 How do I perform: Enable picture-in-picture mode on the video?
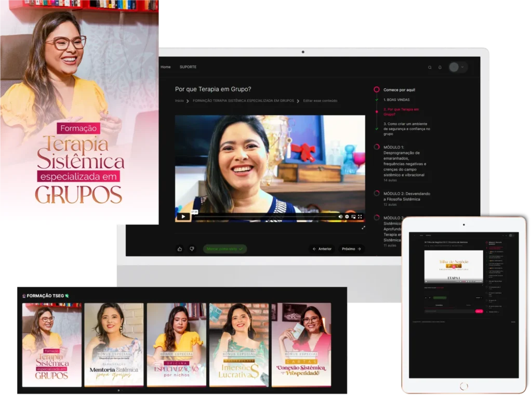coord(353,217)
